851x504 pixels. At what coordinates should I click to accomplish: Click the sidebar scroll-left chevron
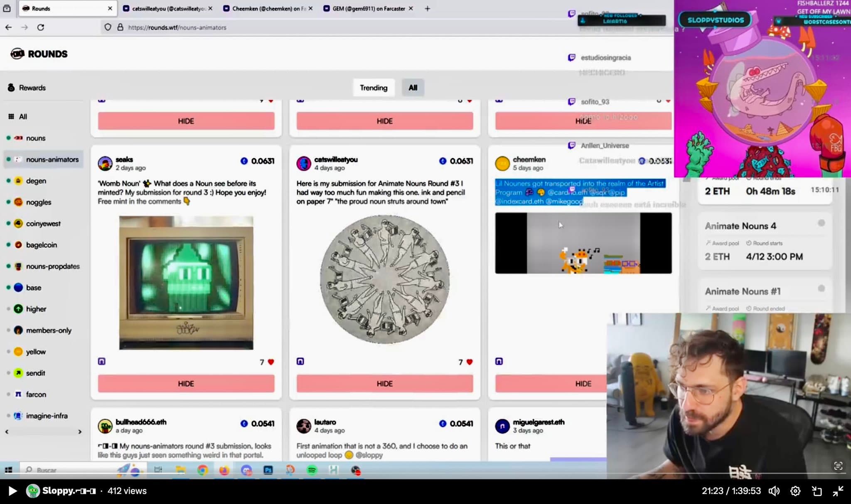coord(7,432)
